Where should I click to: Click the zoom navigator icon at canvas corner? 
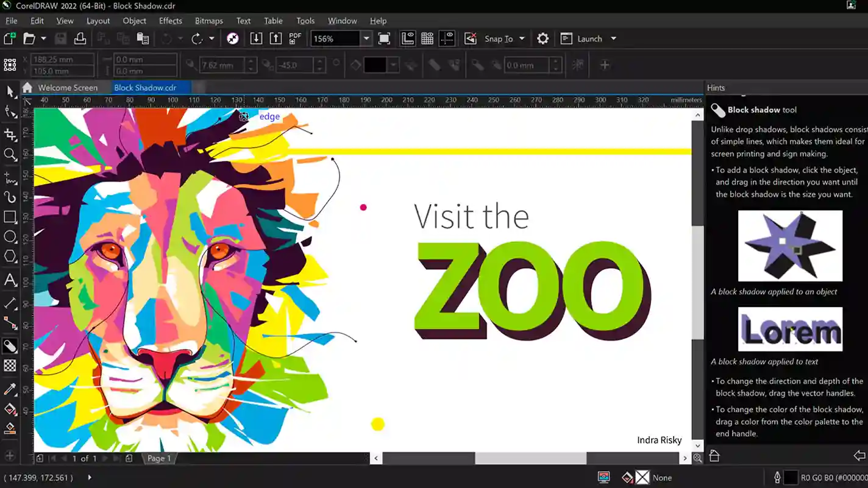click(x=697, y=458)
